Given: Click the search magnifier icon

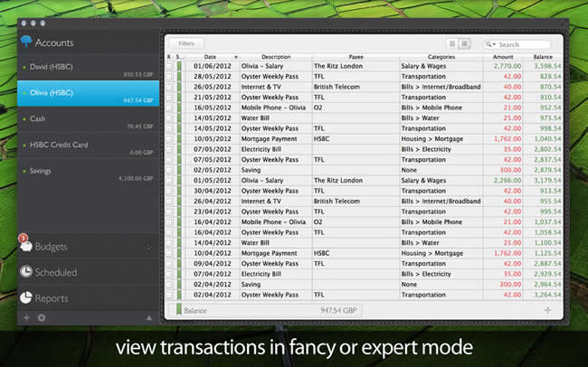Looking at the screenshot, I should (x=488, y=44).
